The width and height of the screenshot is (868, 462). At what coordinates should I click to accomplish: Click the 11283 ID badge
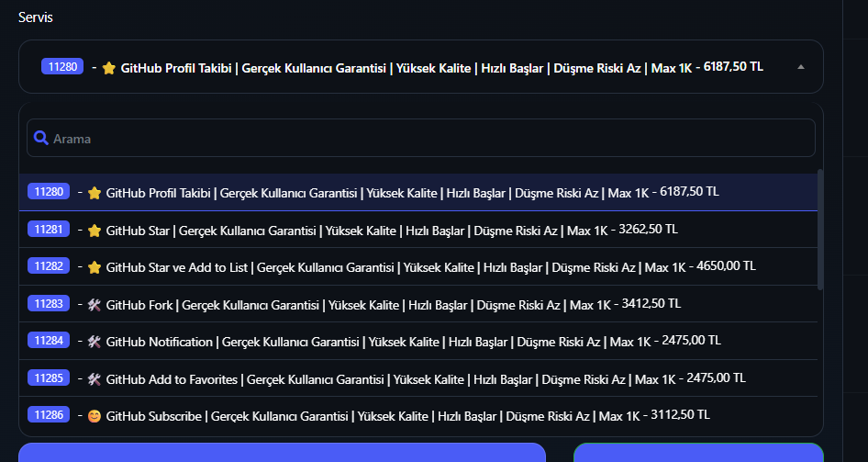[49, 303]
